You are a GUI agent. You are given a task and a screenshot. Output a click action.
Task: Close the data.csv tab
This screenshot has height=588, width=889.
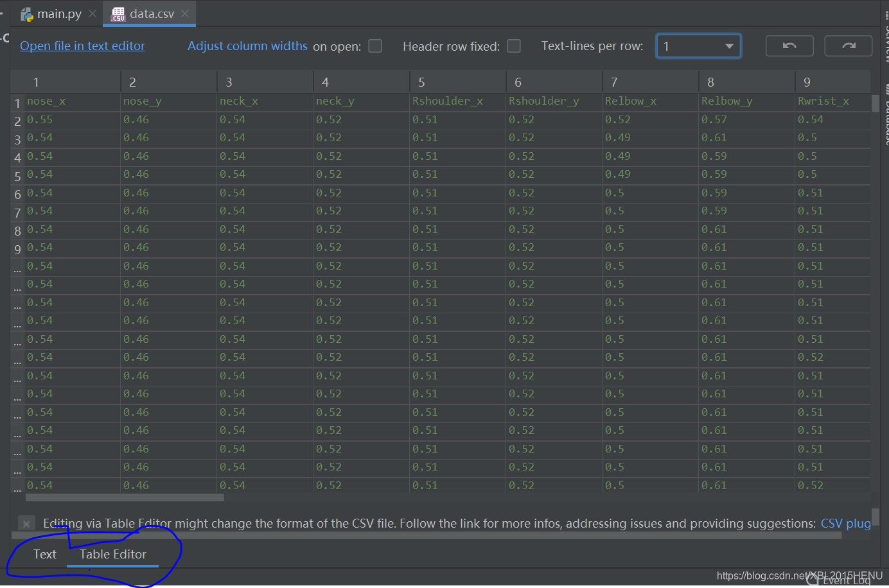[x=185, y=13]
